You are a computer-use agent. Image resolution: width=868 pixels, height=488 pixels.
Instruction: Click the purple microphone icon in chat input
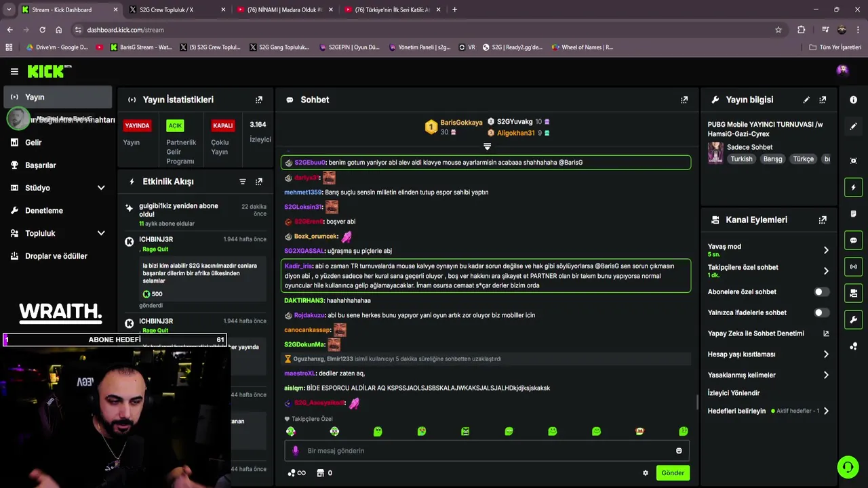tap(295, 451)
